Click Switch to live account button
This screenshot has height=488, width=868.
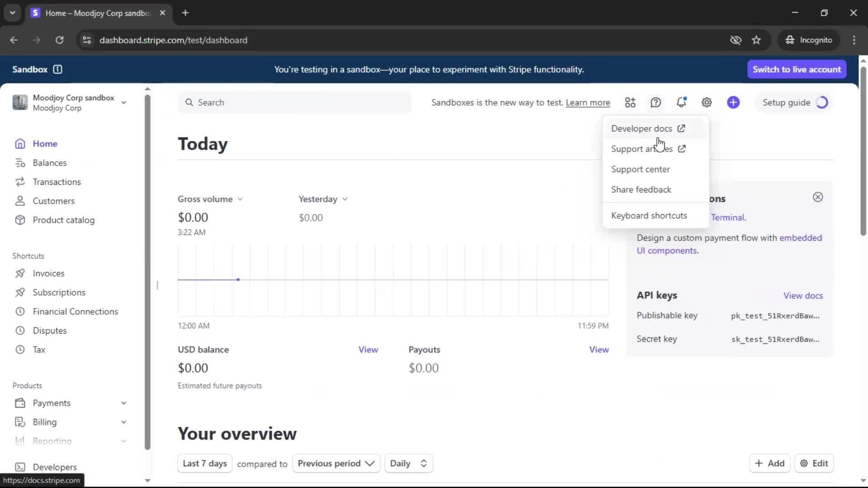[x=797, y=69]
